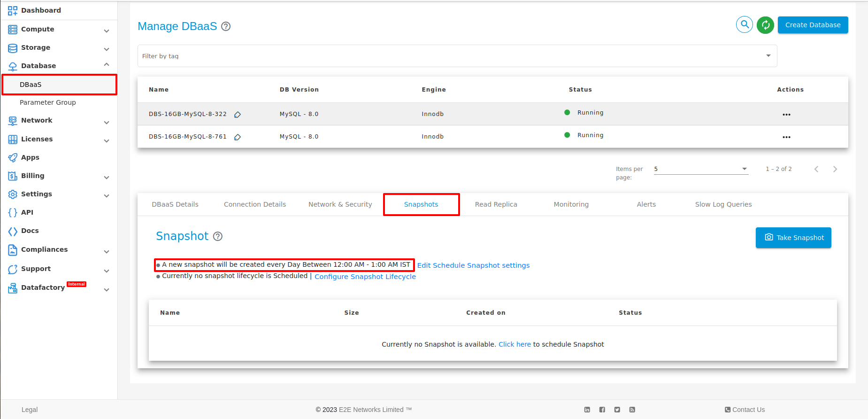
Task: Select the DBS-16GB-MySQL-8-322 database name
Action: pyautogui.click(x=188, y=114)
